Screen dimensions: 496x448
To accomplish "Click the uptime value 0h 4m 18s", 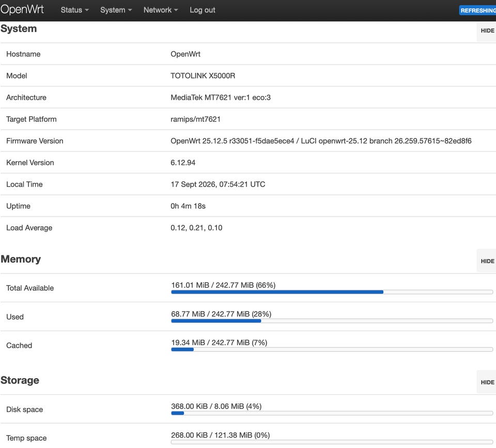I will [x=188, y=206].
